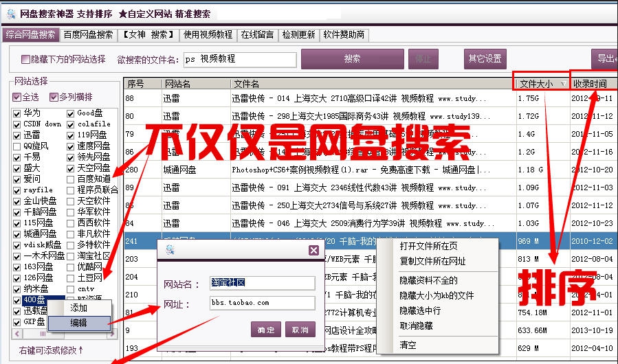Confirm the dialog with 确定
This screenshot has width=618, height=364.
pyautogui.click(x=265, y=330)
